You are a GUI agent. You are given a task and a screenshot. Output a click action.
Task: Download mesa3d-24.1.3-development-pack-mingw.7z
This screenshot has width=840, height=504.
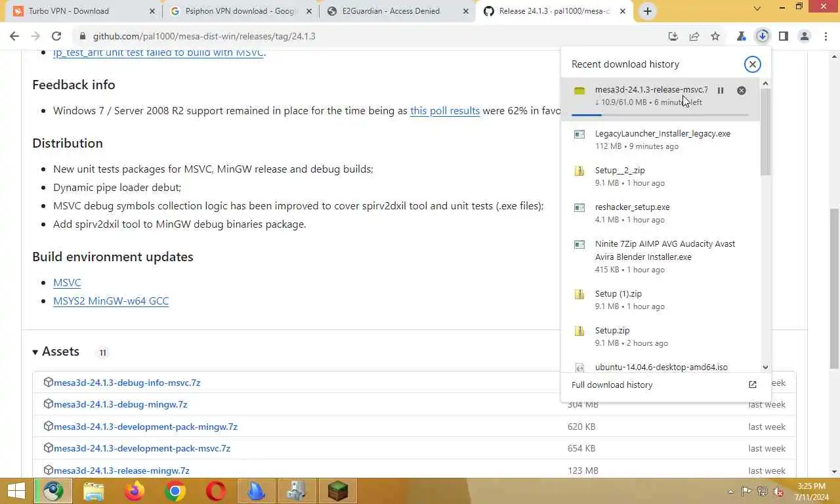pyautogui.click(x=146, y=427)
